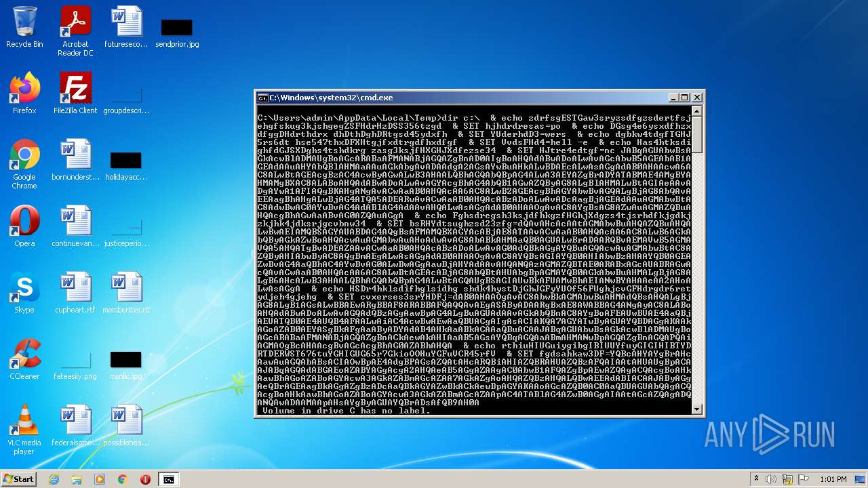Select the cupheart.rtf document

pyautogui.click(x=75, y=293)
